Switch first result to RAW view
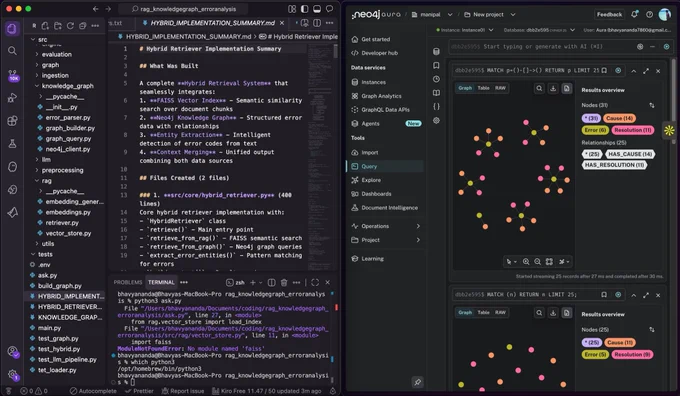Screen dimensions: 680x396 coord(500,88)
